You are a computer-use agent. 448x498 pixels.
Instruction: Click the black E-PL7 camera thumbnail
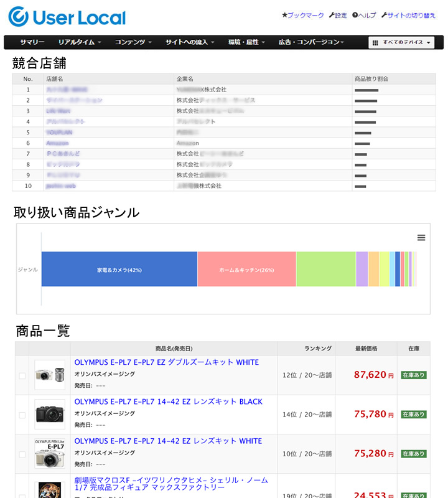click(x=50, y=415)
